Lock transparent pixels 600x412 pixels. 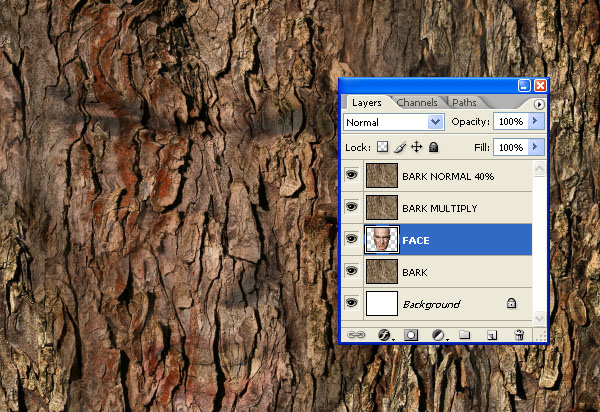coord(382,147)
